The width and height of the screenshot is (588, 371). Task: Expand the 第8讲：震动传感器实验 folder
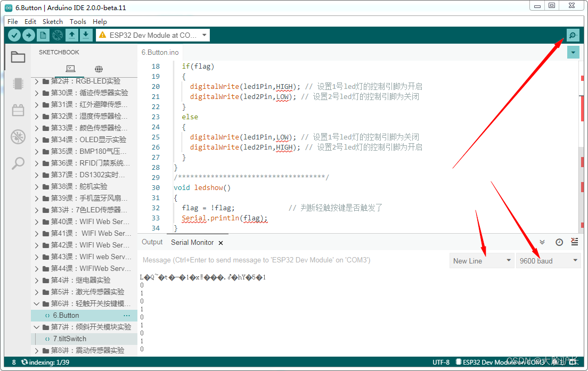coord(36,350)
